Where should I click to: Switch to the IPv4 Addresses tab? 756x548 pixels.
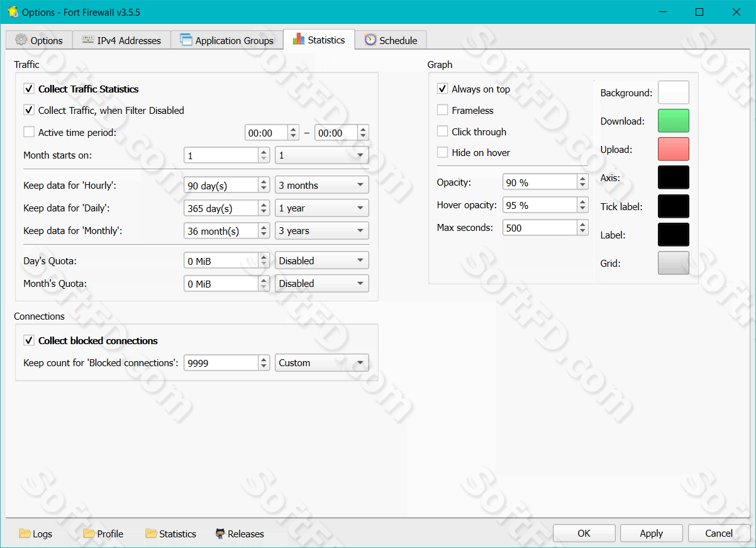[x=121, y=40]
